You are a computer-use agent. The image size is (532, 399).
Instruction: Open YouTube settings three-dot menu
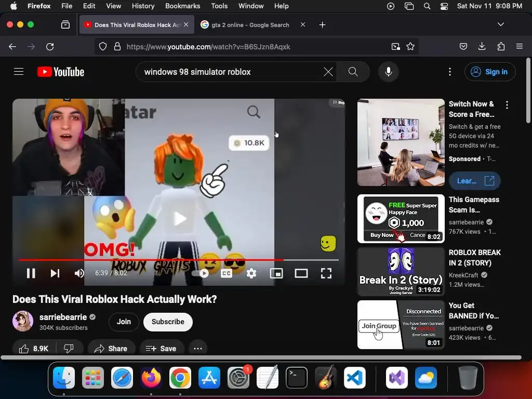pyautogui.click(x=450, y=72)
